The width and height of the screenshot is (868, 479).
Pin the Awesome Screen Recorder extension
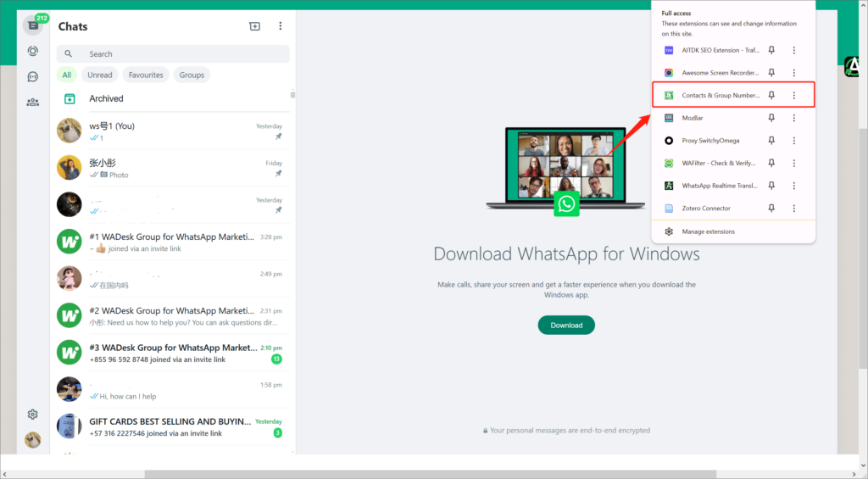(771, 73)
